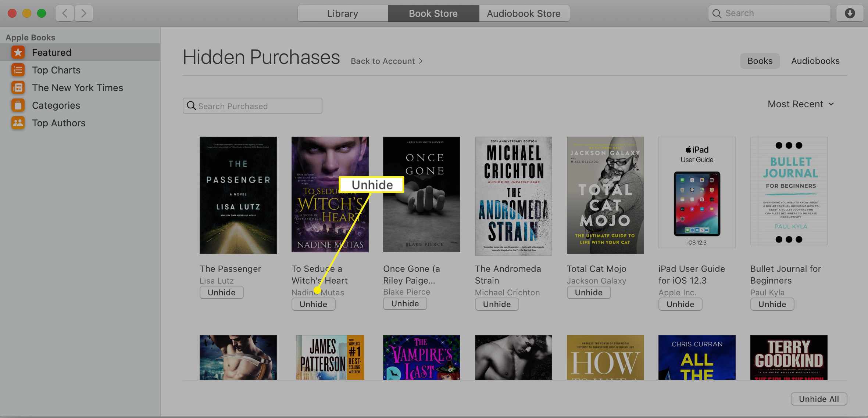The width and height of the screenshot is (868, 418).
Task: Open the Terry Goodkind book cover
Action: (x=789, y=357)
